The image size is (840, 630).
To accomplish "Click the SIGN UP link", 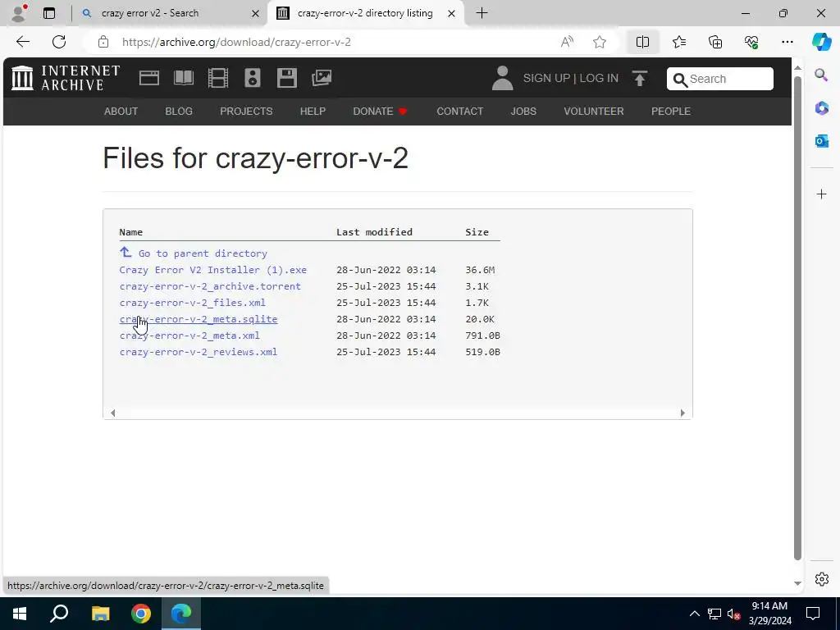I will click(x=546, y=78).
